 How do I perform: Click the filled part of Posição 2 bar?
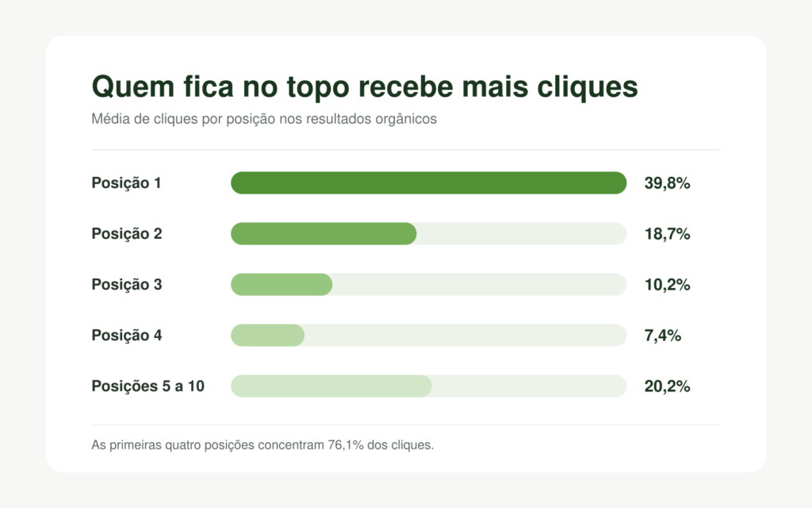324,234
